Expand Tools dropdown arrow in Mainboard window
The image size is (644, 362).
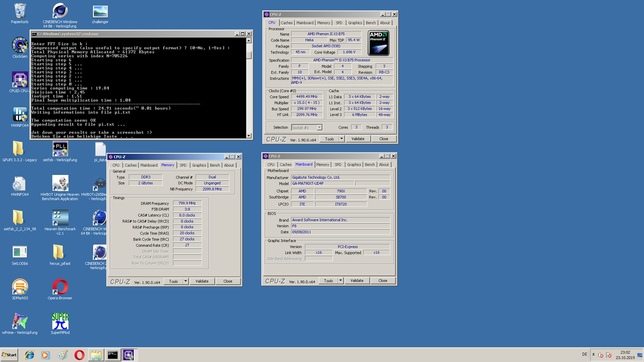pyautogui.click(x=340, y=281)
